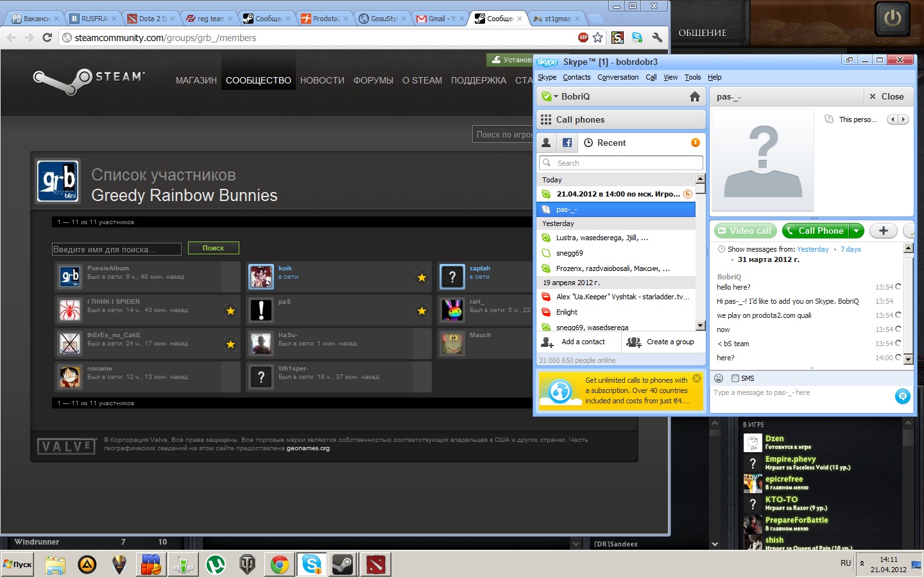Close the Skype calling subscription ad
This screenshot has height=578, width=924.
point(697,378)
